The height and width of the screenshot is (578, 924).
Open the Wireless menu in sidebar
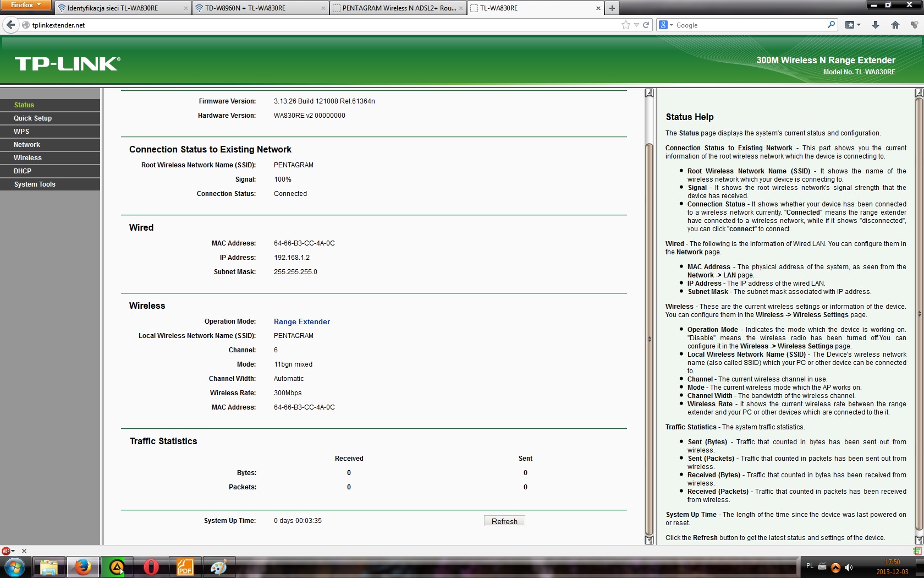point(28,158)
